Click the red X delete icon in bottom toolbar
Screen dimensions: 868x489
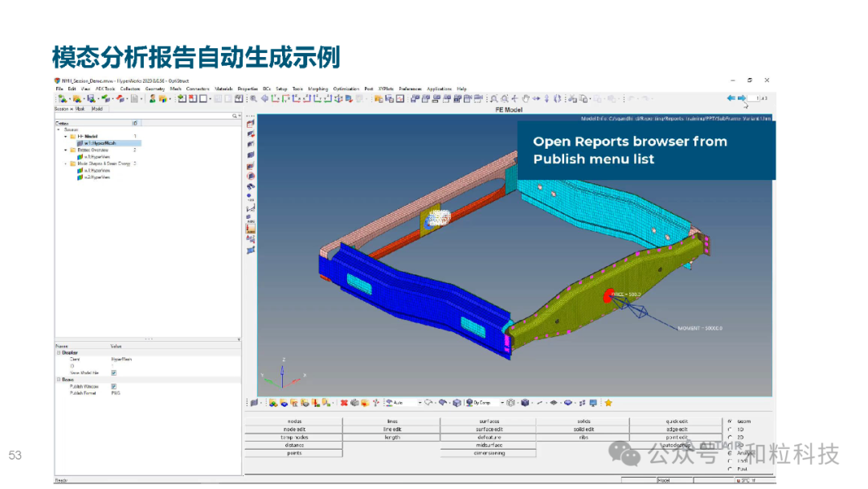[x=344, y=402]
